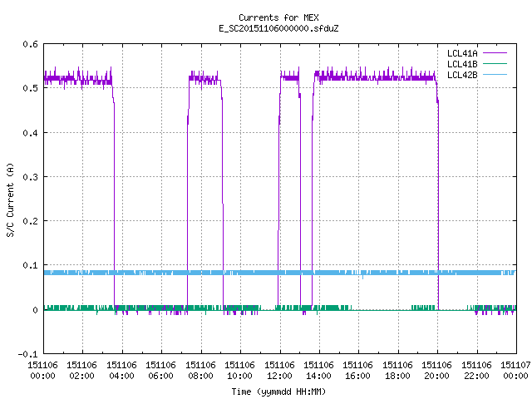The height and width of the screenshot is (399, 532).
Task: Click the x-axis tick 151106 12:00
Action: pos(279,371)
